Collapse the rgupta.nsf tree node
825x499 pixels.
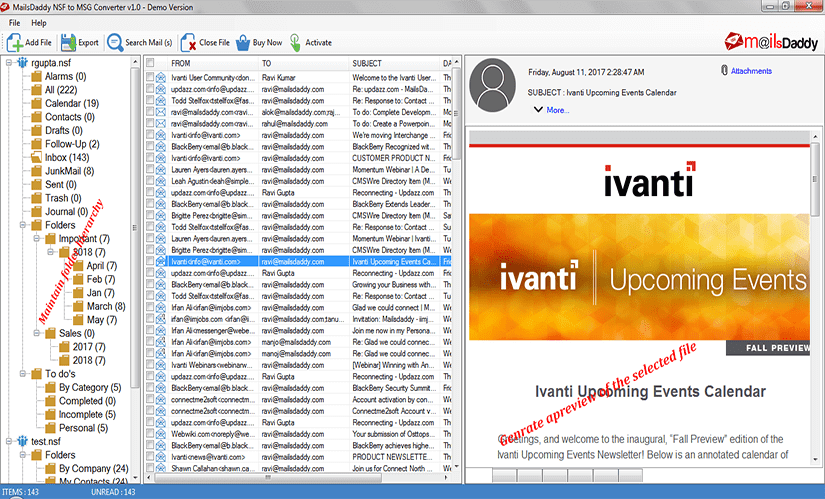click(9, 63)
